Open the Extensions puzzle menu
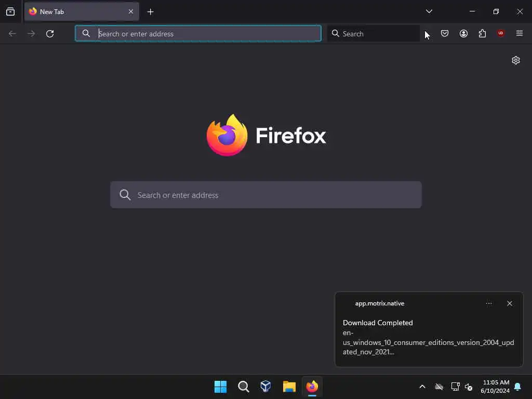532x399 pixels. (482, 33)
